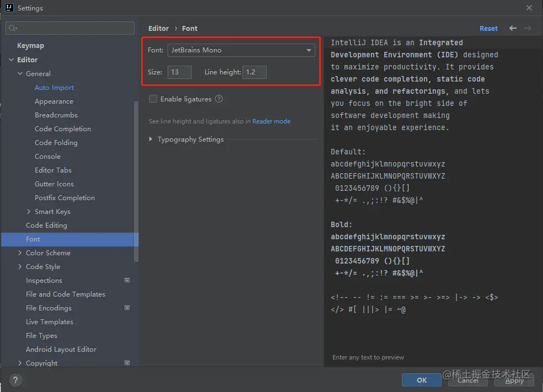Click the Editor breadcrumb label

[x=158, y=29]
